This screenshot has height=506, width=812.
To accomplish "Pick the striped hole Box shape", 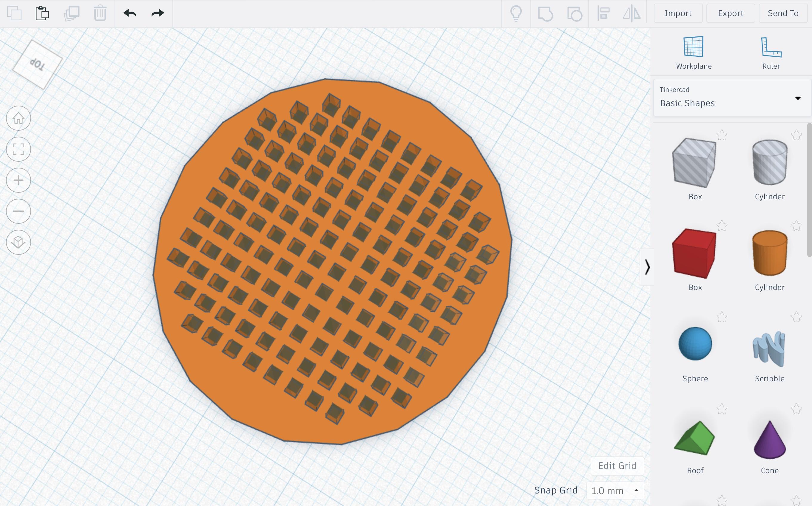I will click(694, 163).
